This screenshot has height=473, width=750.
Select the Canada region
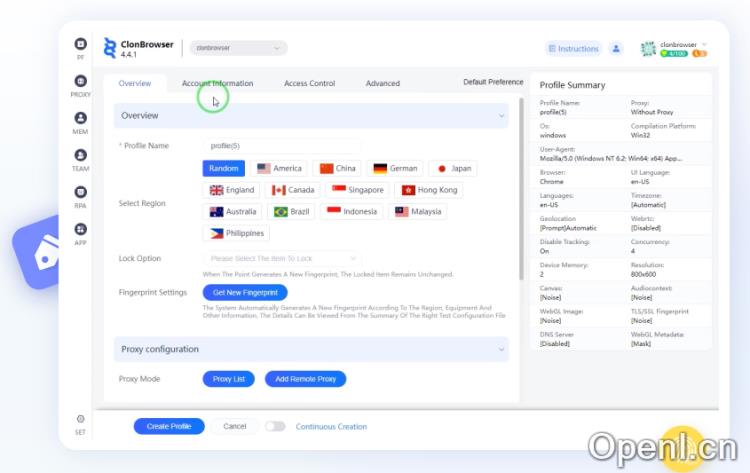[293, 190]
